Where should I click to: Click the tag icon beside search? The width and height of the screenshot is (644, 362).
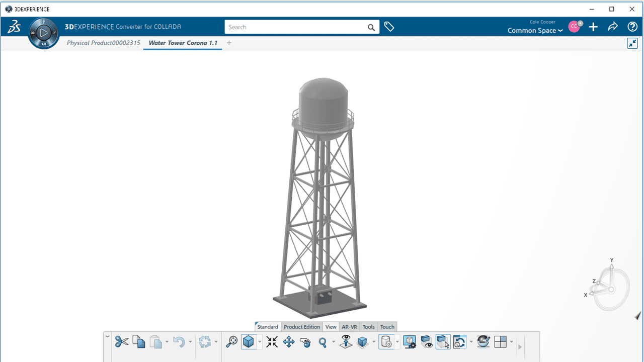click(389, 27)
